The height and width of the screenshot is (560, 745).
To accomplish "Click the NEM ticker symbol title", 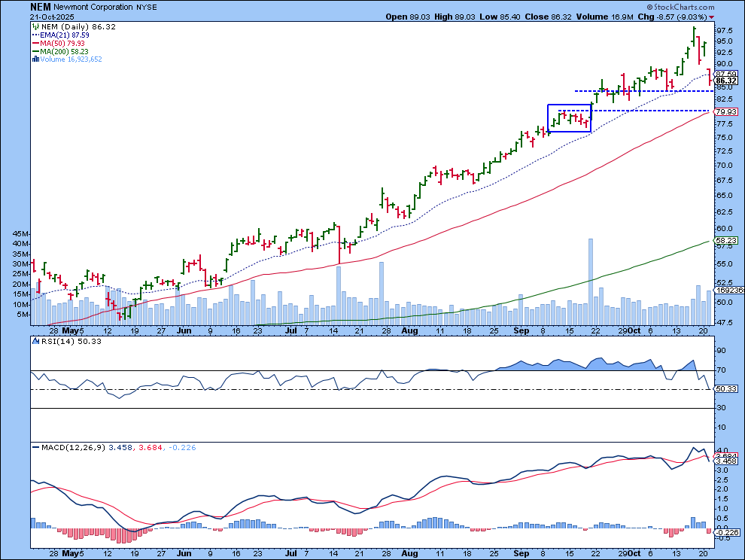I will coord(41,6).
